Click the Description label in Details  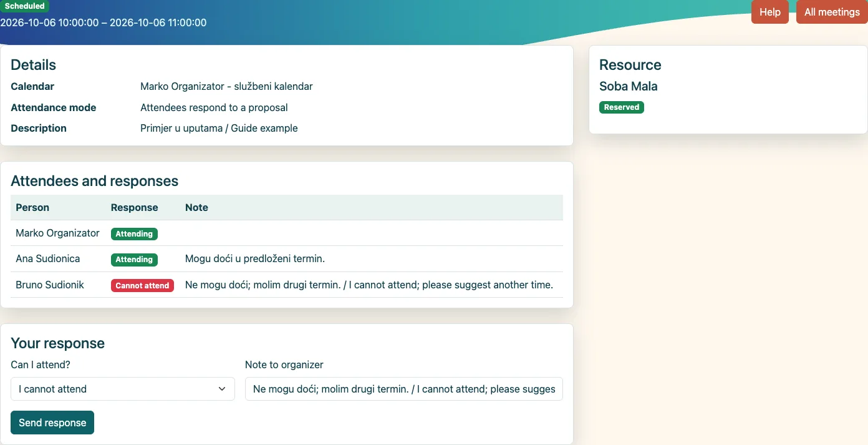[x=39, y=129]
